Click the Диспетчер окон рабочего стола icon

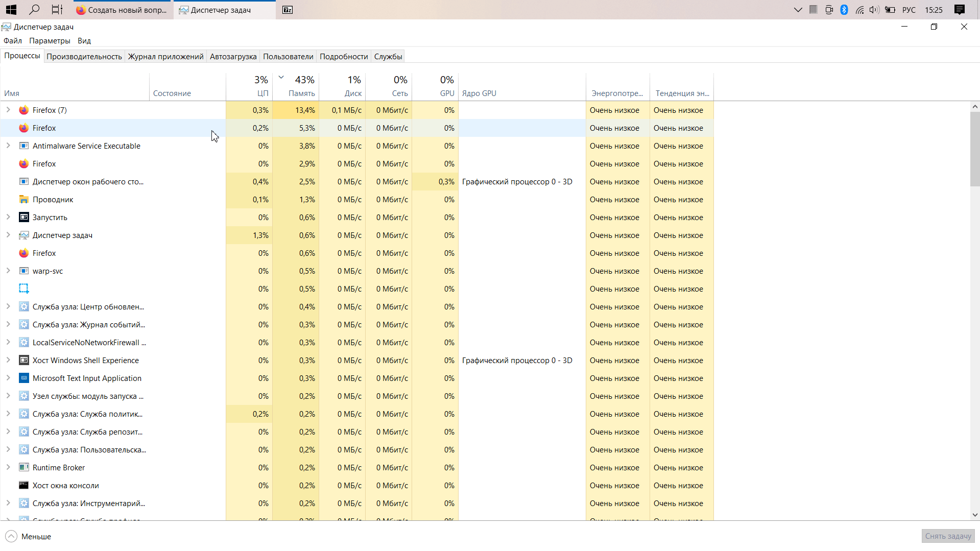coord(23,182)
